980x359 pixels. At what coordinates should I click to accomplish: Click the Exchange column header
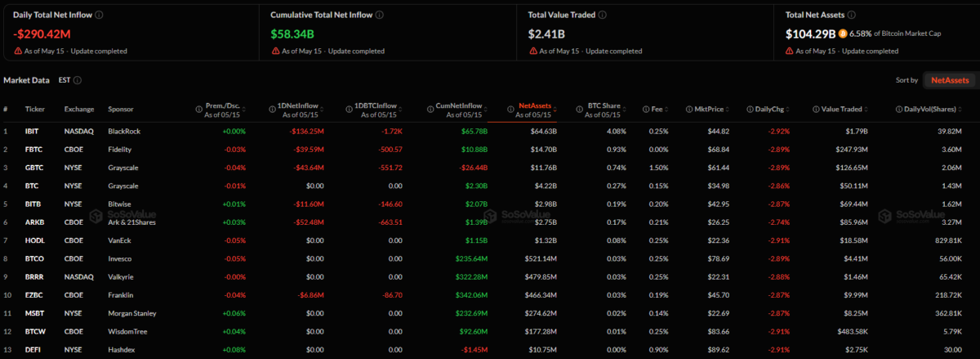79,109
